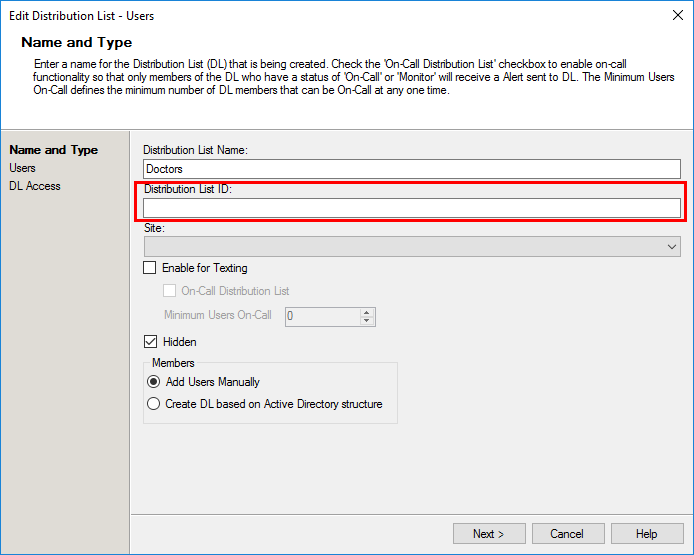The height and width of the screenshot is (555, 694).
Task: Focus the Minimum Users On-Call number box
Action: [323, 317]
